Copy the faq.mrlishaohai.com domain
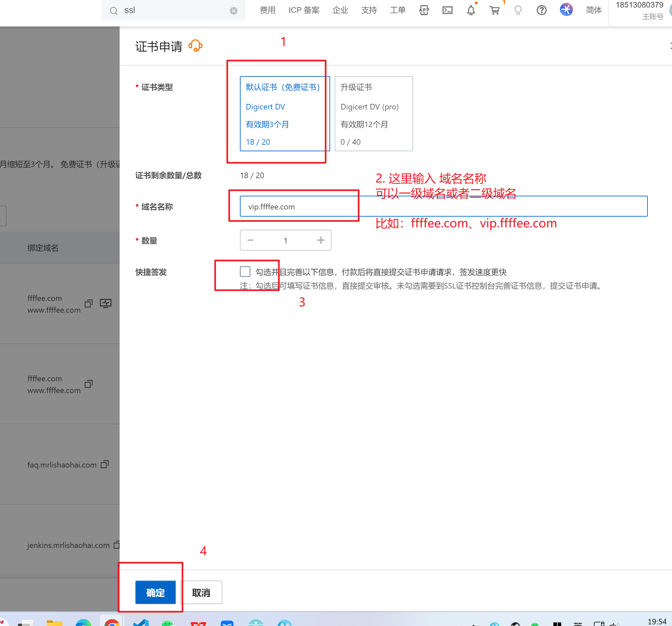 (105, 465)
